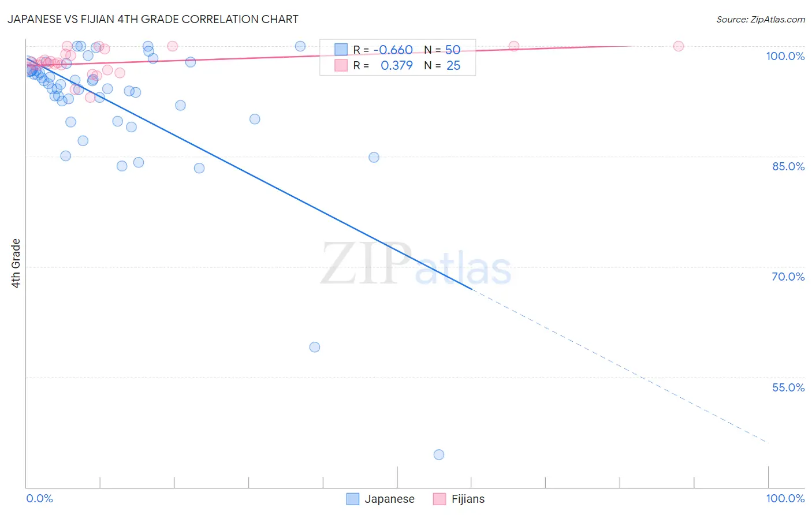812x515 pixels.
Task: Click the 55.0% y-axis label
Action: 788,387
